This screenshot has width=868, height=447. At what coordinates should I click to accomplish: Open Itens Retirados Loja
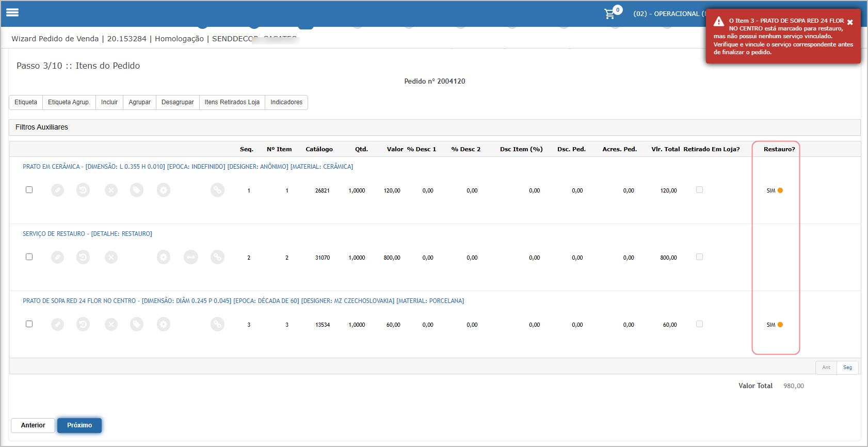[x=232, y=102]
